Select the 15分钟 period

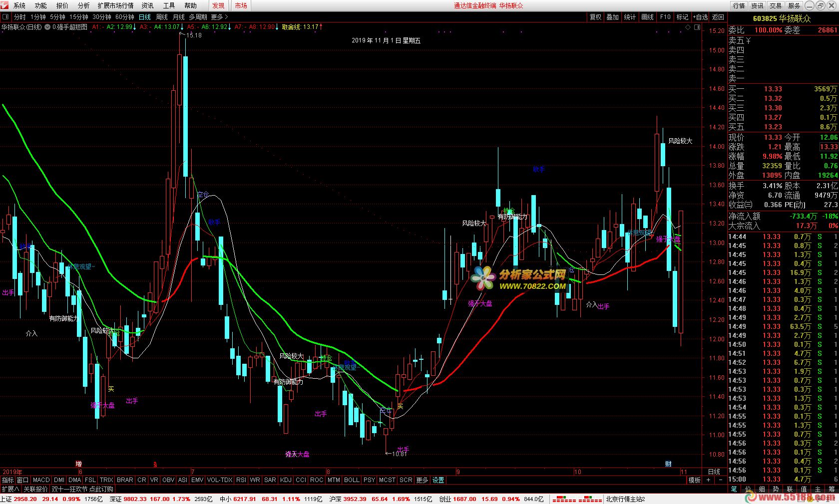79,17
